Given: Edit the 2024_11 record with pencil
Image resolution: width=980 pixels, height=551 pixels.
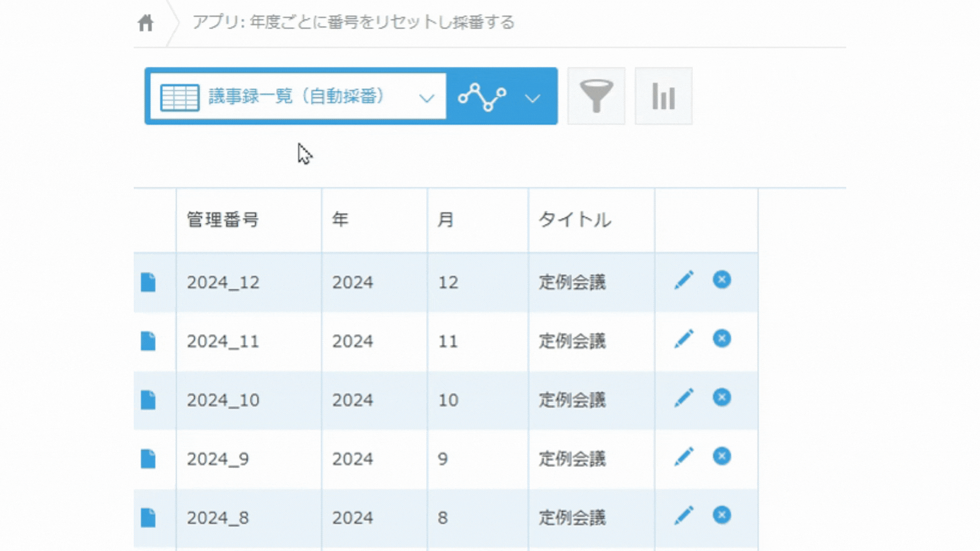Looking at the screenshot, I should (x=684, y=339).
